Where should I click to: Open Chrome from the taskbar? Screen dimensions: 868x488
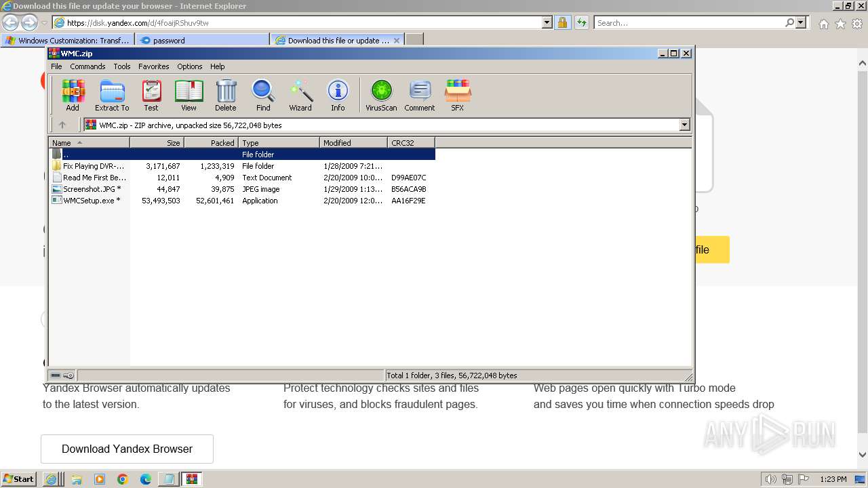(123, 479)
